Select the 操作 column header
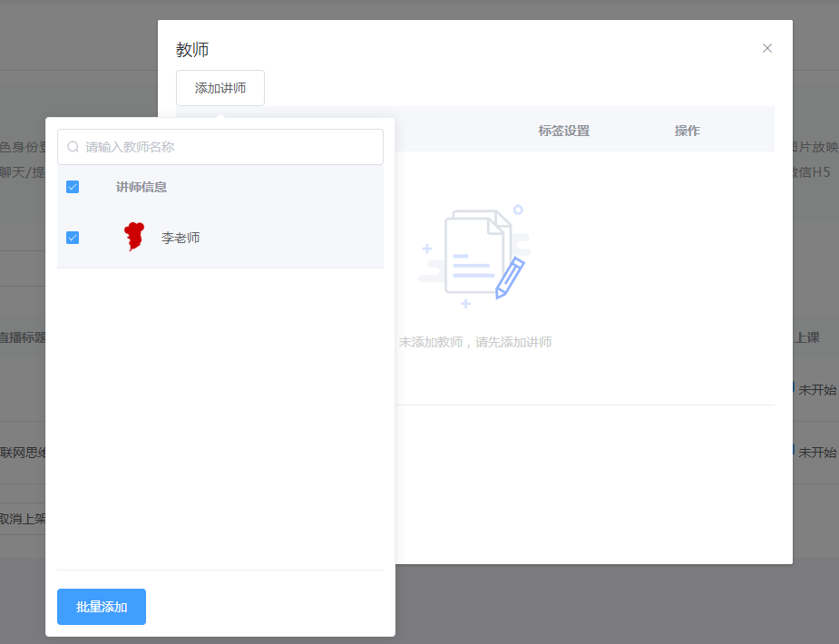The image size is (839, 644). (687, 130)
